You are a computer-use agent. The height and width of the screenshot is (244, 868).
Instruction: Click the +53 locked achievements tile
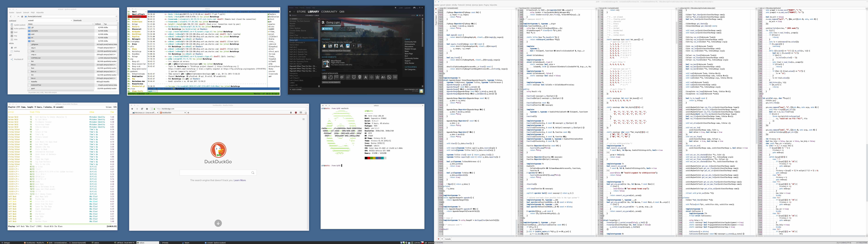[x=395, y=77]
